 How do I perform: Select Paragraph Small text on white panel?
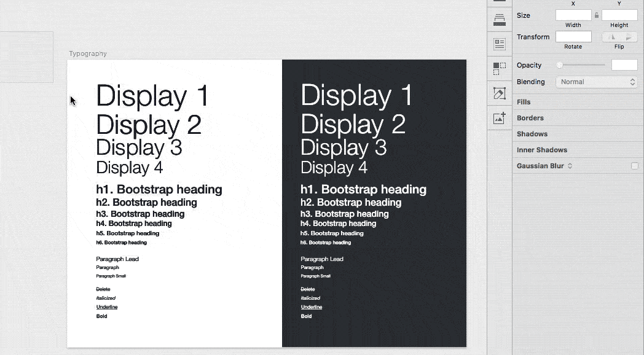point(111,276)
